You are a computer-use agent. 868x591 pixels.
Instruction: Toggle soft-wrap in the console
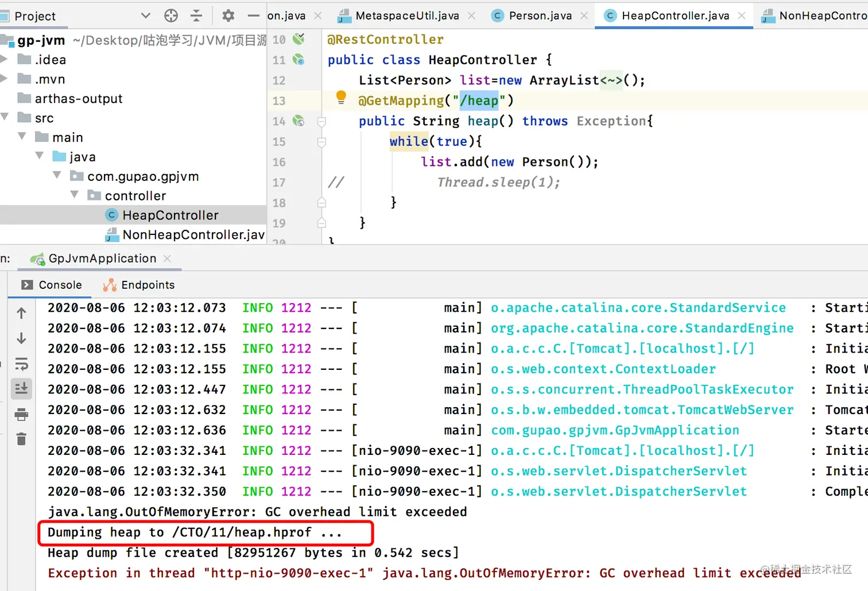point(21,364)
